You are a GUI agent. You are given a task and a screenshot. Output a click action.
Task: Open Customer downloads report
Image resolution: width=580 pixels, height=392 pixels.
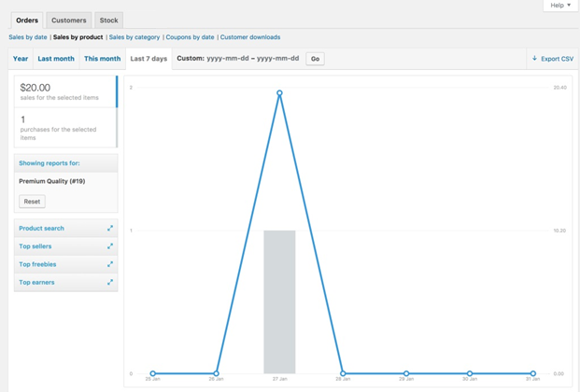tap(250, 37)
